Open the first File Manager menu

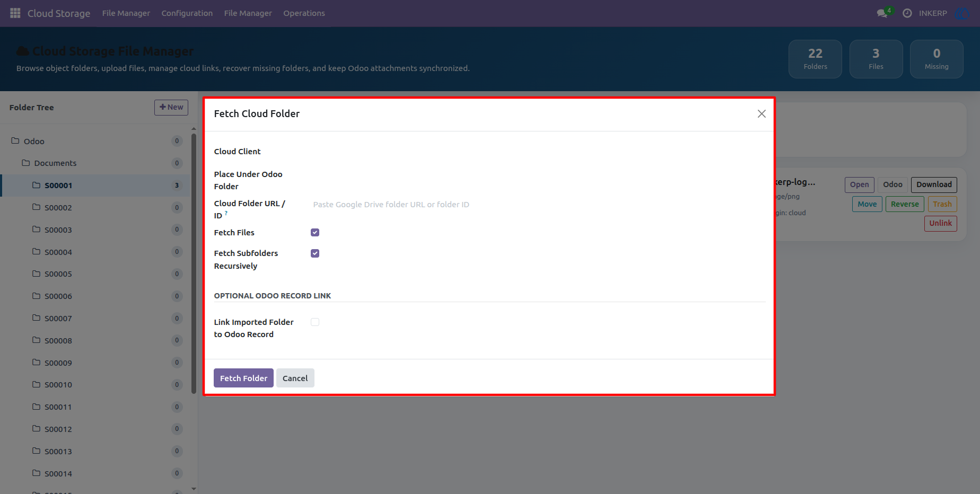pos(126,13)
